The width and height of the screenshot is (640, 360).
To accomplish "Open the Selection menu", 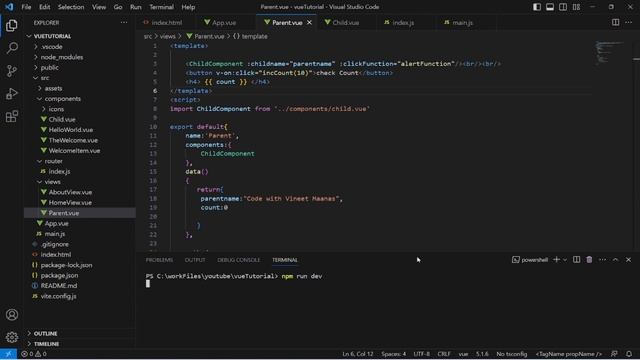I will pos(71,7).
